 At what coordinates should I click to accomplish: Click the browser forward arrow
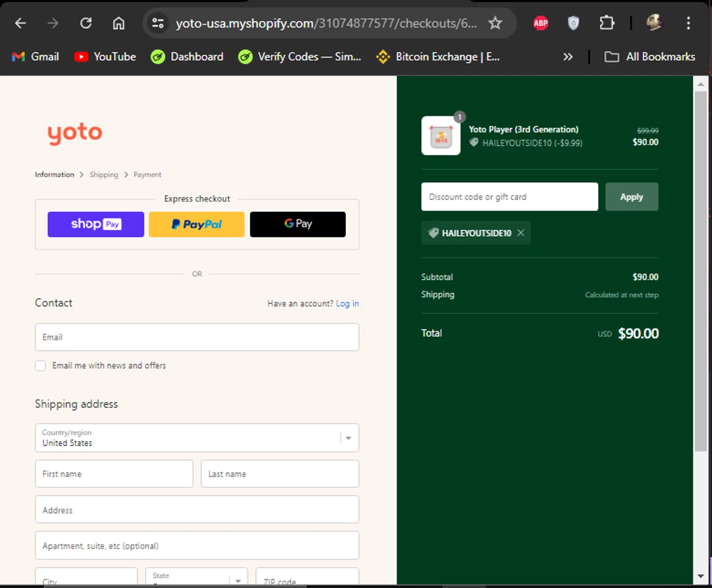coord(53,23)
